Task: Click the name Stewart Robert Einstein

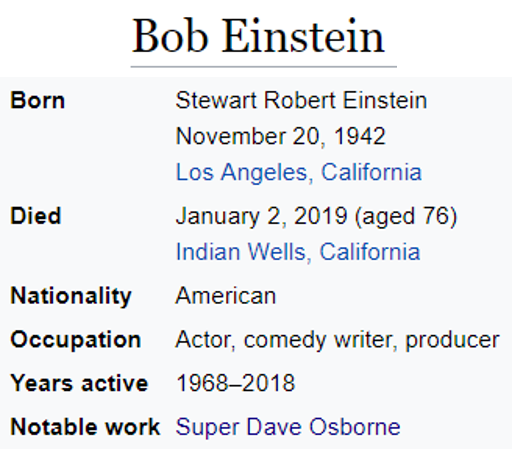Action: tap(301, 100)
